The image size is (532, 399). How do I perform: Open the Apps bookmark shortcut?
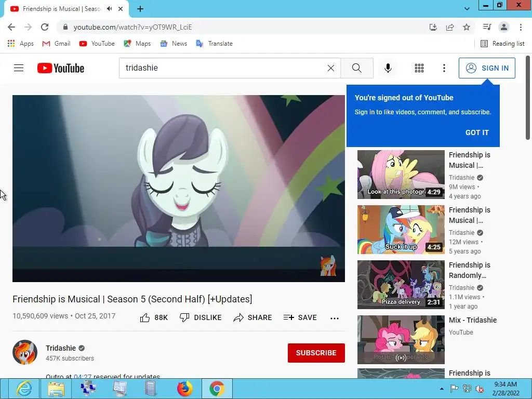tap(21, 44)
